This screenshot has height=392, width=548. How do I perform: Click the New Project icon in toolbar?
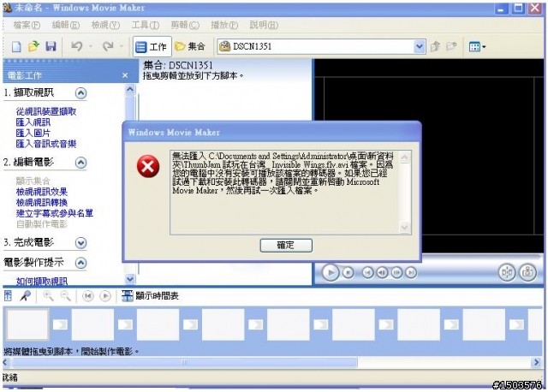[16, 46]
